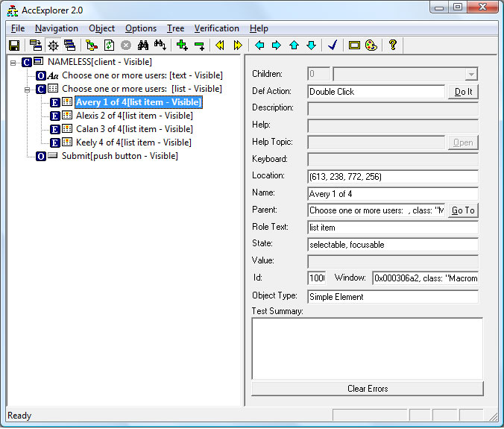Image resolution: width=504 pixels, height=429 pixels.
Task: Click the cyan up arrow navigation icon
Action: click(294, 46)
